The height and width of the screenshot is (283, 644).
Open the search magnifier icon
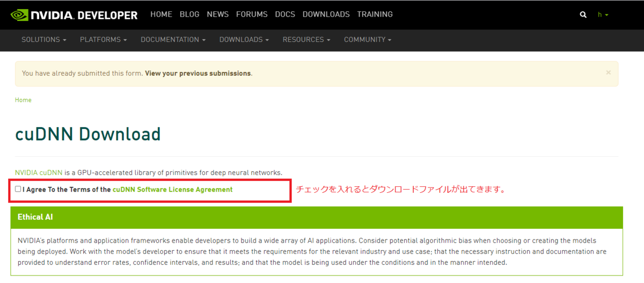[583, 15]
